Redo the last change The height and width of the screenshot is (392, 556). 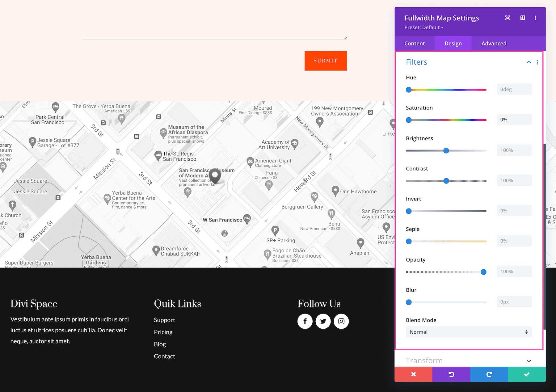point(489,374)
